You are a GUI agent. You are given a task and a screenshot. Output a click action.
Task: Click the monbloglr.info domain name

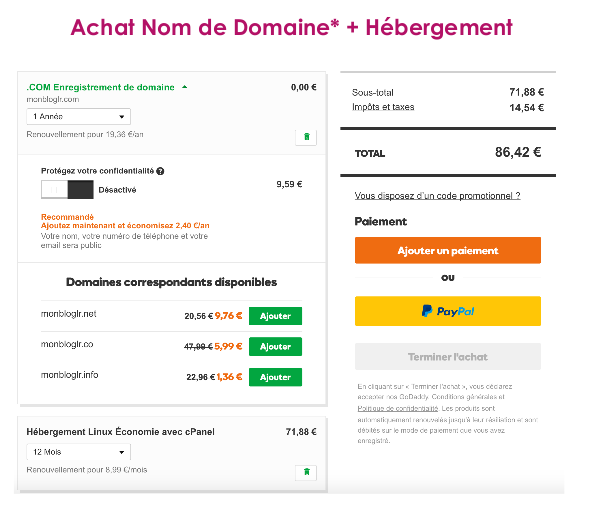point(69,375)
